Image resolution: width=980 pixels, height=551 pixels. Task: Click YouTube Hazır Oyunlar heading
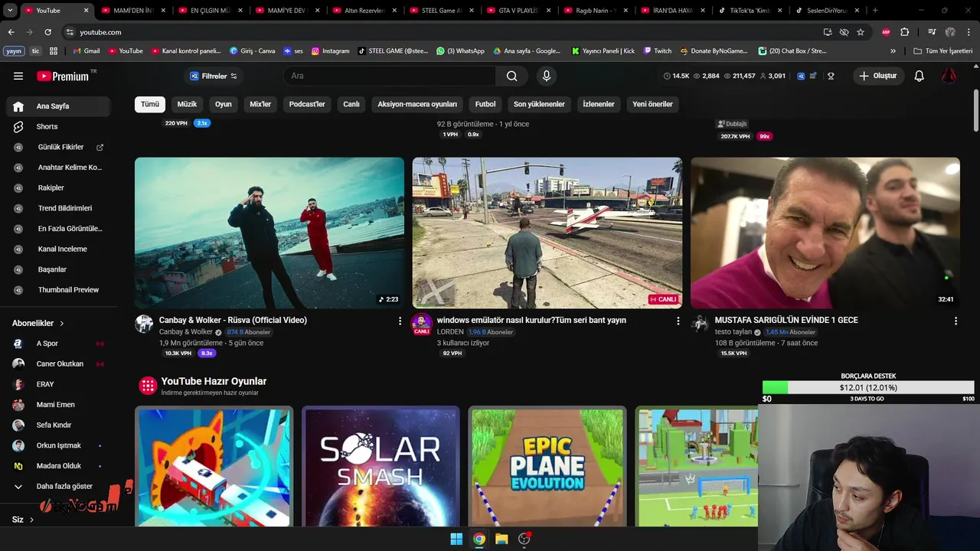click(214, 381)
